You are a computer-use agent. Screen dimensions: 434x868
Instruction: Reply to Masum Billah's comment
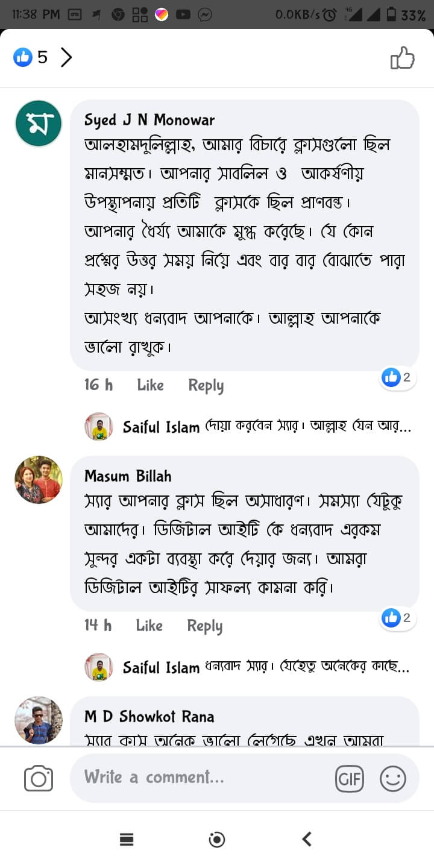[x=204, y=626]
